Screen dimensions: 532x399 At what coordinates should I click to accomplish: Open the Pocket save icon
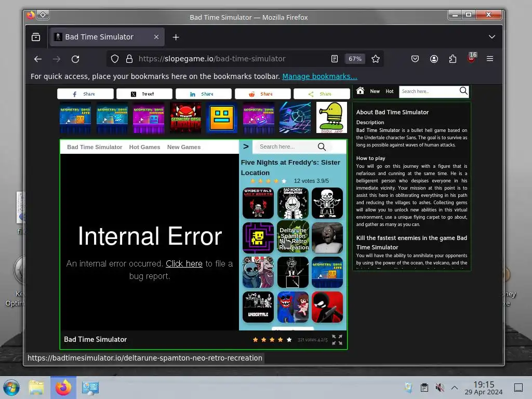[415, 59]
